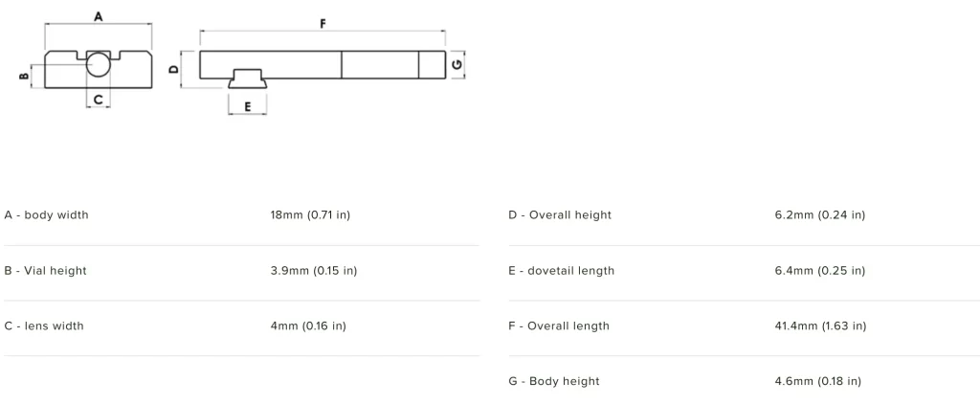This screenshot has width=980, height=404.
Task: Select the E dovetail label in the diagram
Action: [248, 107]
